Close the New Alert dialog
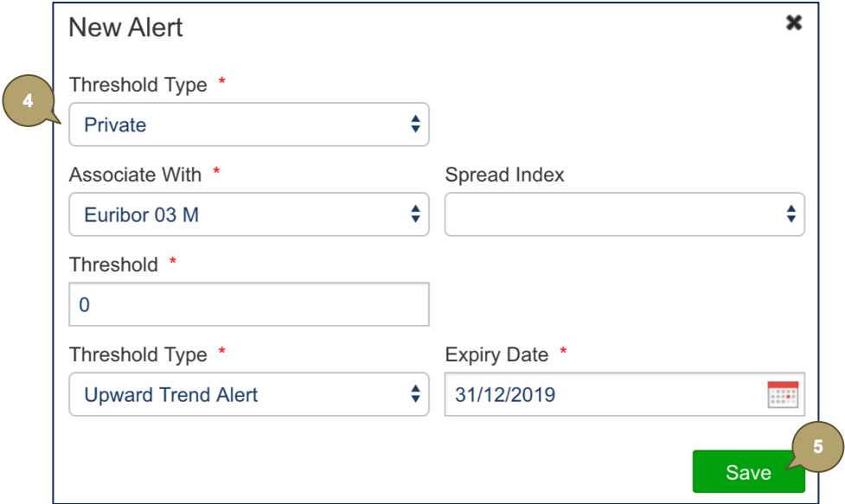The width and height of the screenshot is (845, 504). 793,23
